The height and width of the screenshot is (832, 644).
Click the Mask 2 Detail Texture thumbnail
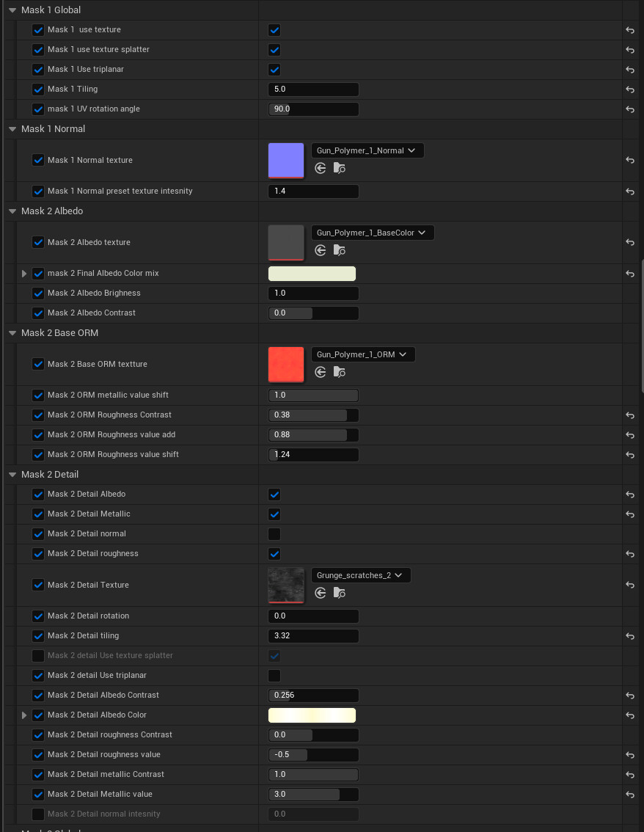tap(286, 585)
